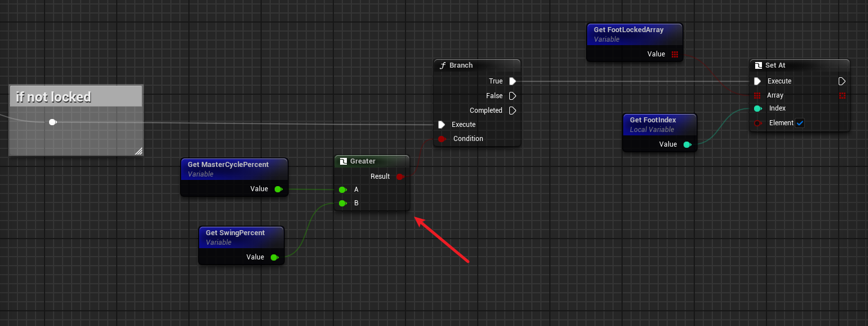Click the Set At node header icon
Viewport: 868px width, 326px height.
pyautogui.click(x=759, y=65)
